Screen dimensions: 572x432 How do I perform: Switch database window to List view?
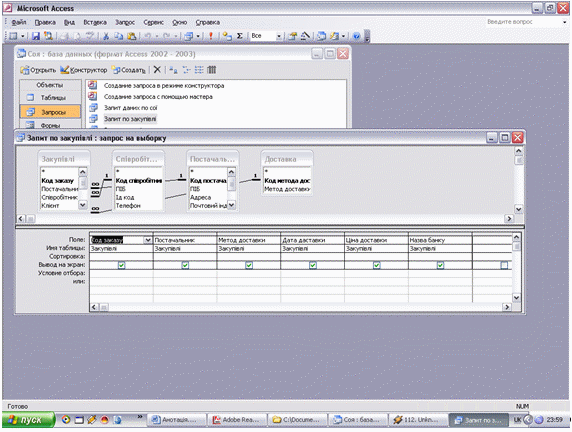[x=199, y=69]
